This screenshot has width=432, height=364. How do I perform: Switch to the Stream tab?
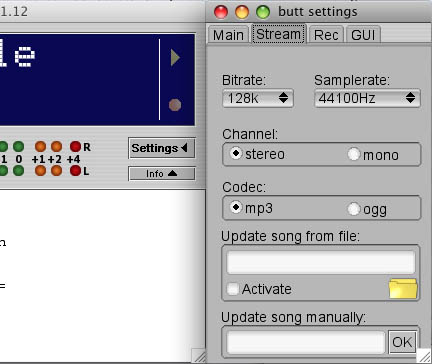click(x=278, y=34)
